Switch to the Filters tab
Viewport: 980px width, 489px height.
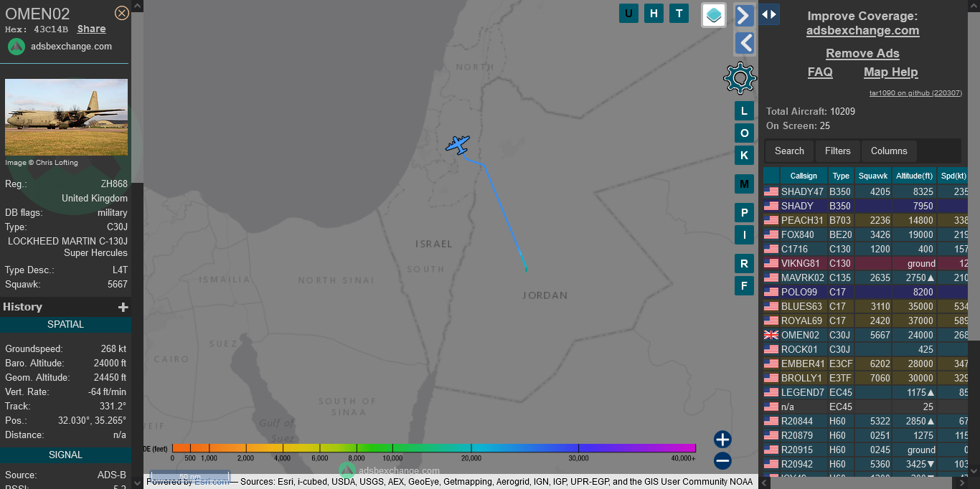(x=837, y=151)
